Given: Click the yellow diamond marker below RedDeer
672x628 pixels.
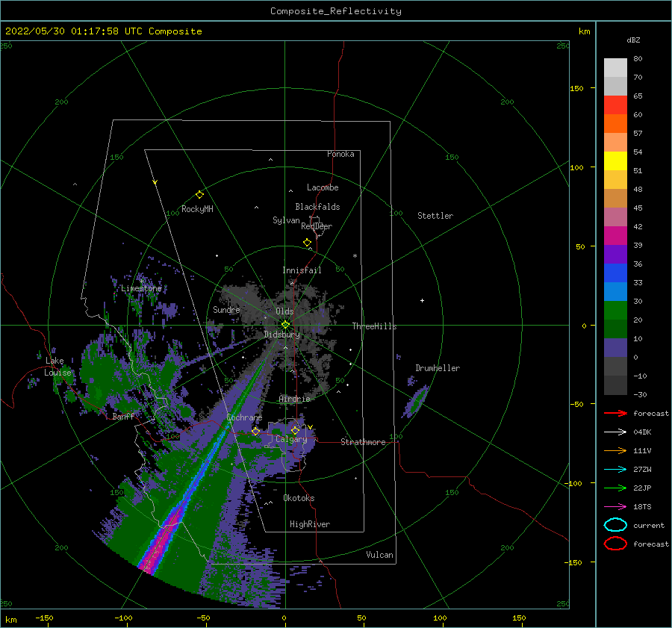Looking at the screenshot, I should tap(308, 242).
